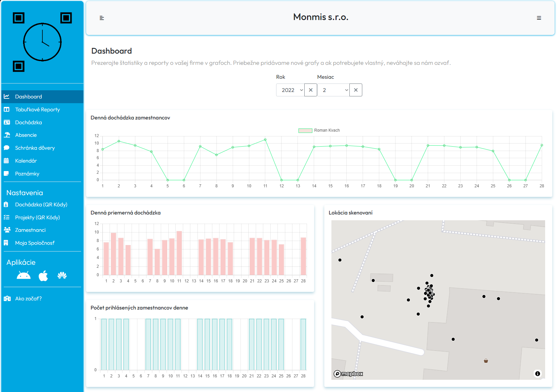Toggle the sidebar collapse icon in header

[x=102, y=18]
